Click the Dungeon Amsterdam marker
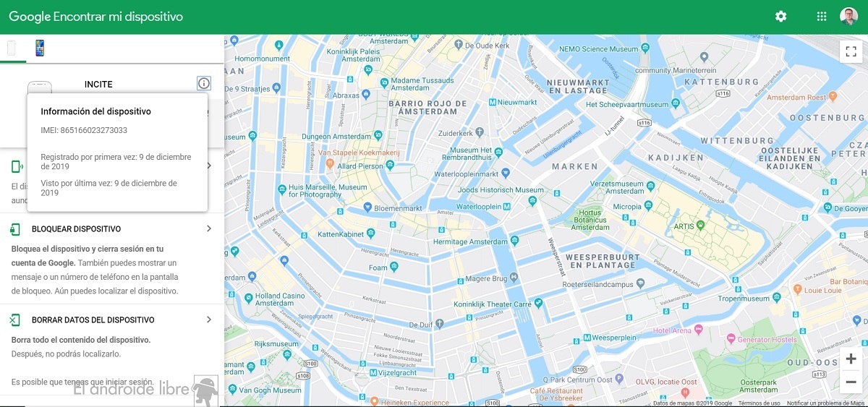Viewport: 868px width, 407px height. pos(378,135)
